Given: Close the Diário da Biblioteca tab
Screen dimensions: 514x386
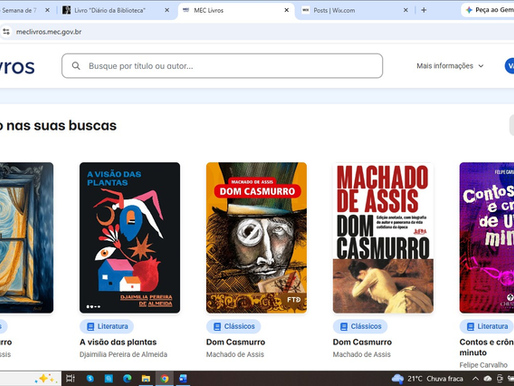Looking at the screenshot, I should 167,10.
